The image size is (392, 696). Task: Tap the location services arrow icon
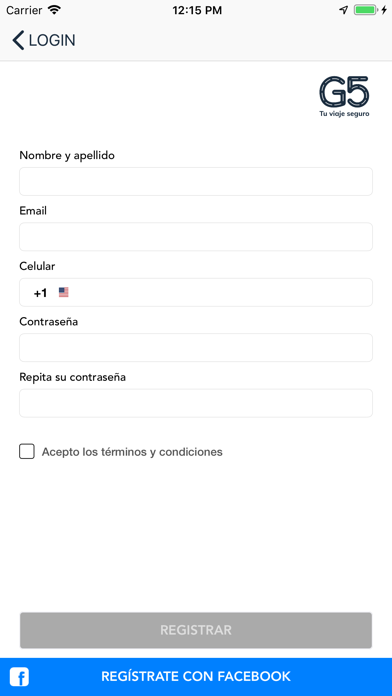click(344, 10)
